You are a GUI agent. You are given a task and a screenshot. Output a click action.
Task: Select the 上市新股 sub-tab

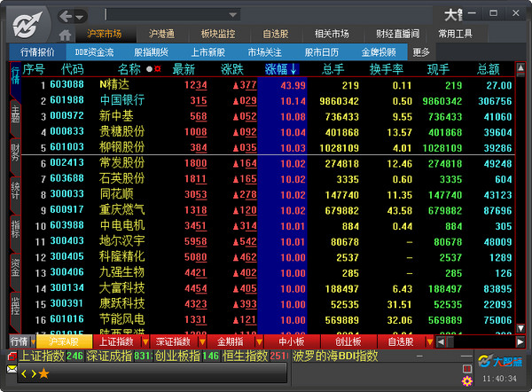tap(208, 52)
